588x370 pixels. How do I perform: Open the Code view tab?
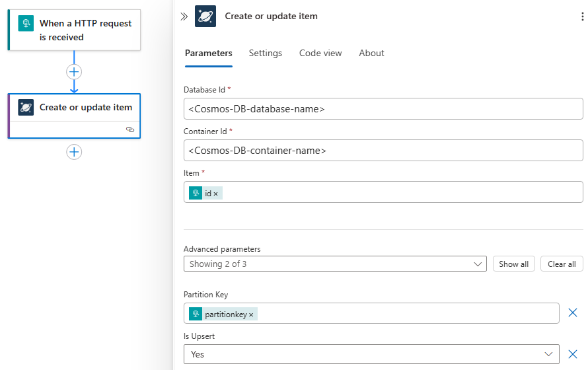pyautogui.click(x=320, y=53)
